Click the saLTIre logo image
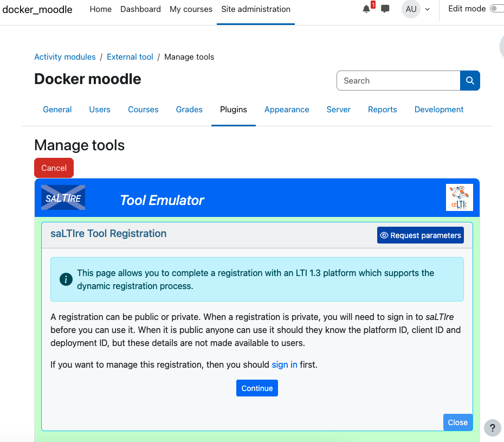Viewport: 504px width, 442px height. 63,197
